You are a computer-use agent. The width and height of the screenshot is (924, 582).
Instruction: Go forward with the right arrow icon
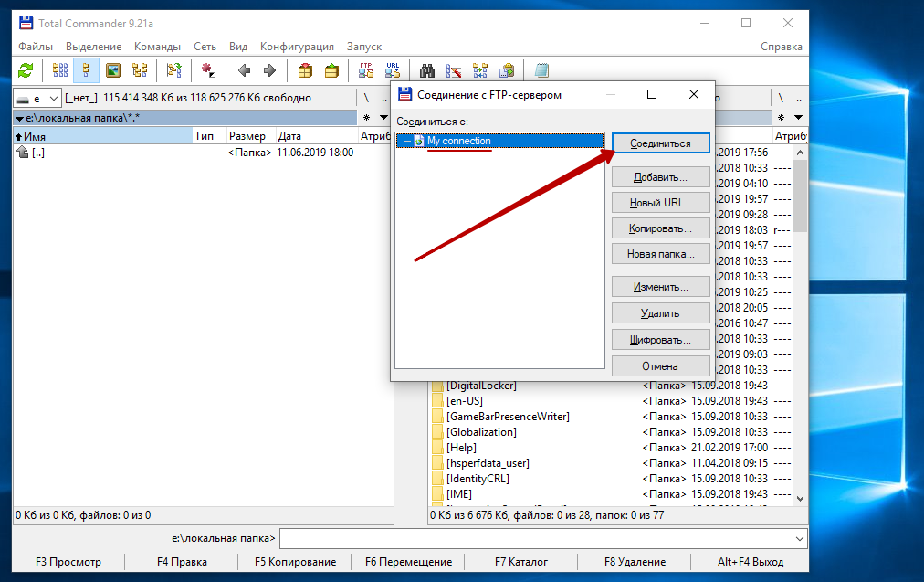pyautogui.click(x=270, y=70)
